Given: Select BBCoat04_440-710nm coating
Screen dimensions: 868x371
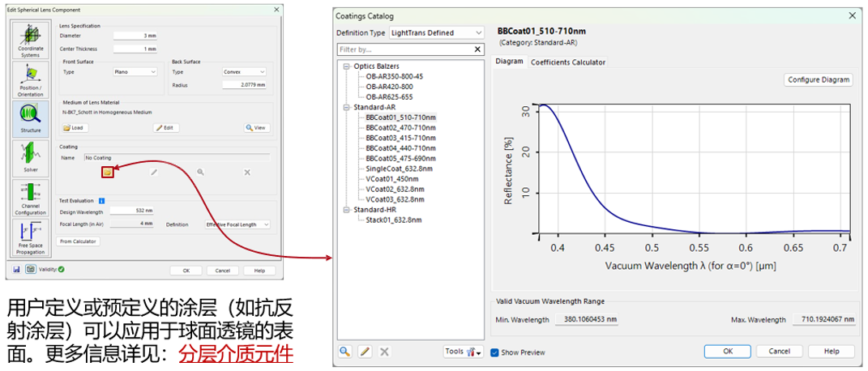Looking at the screenshot, I should 400,147.
